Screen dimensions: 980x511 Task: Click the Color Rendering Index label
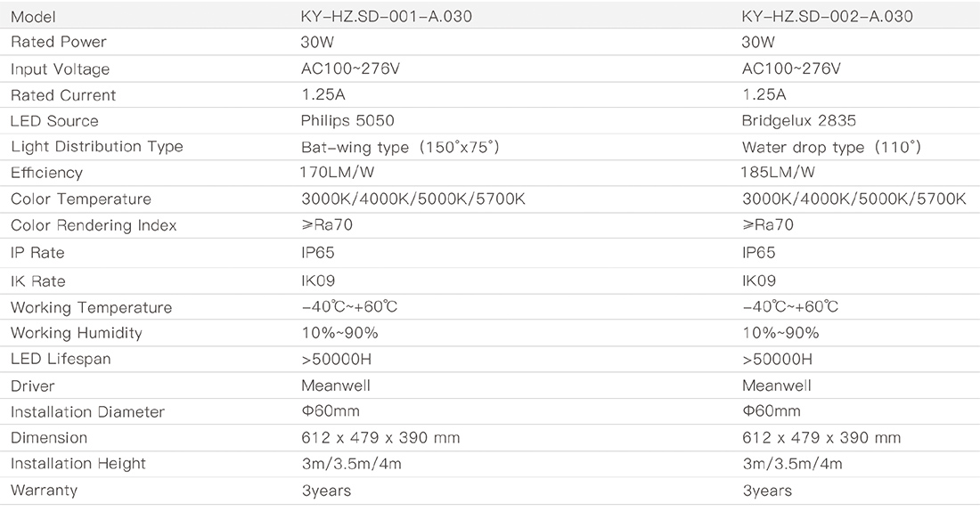point(94,225)
